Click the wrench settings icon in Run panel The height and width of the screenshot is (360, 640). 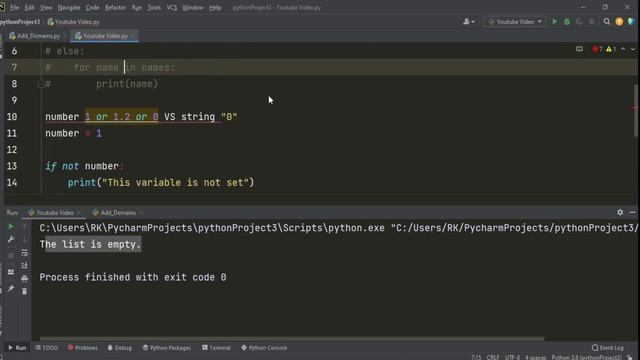pos(11,240)
